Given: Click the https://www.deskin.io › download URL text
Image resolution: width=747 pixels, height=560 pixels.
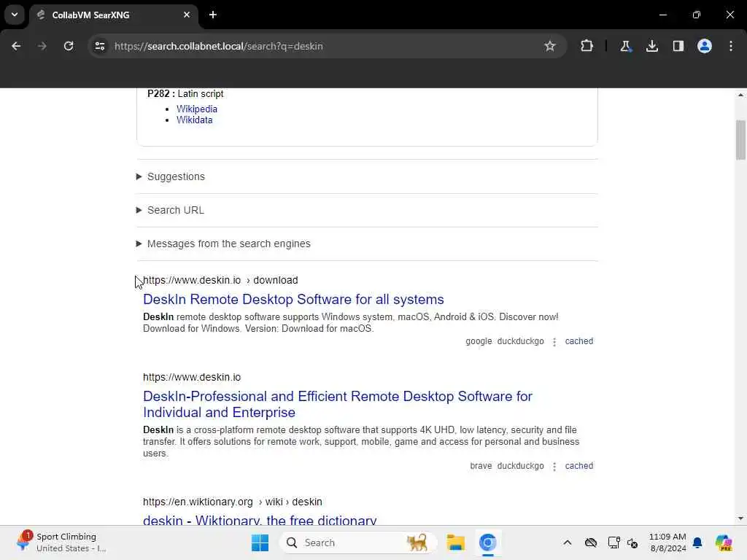Looking at the screenshot, I should 220,280.
